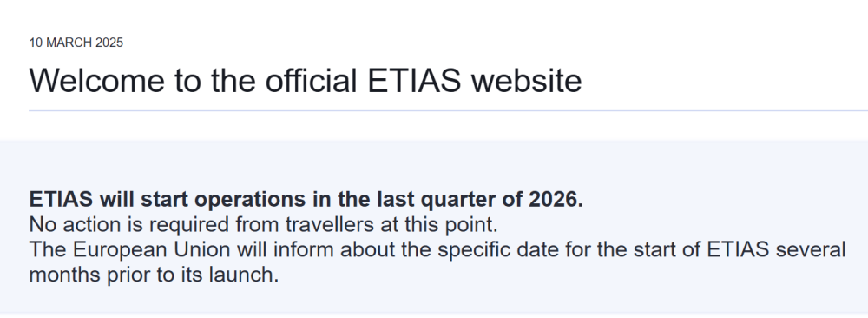This screenshot has width=868, height=318.
Task: Click the "No action is required" sentence
Action: 264,224
